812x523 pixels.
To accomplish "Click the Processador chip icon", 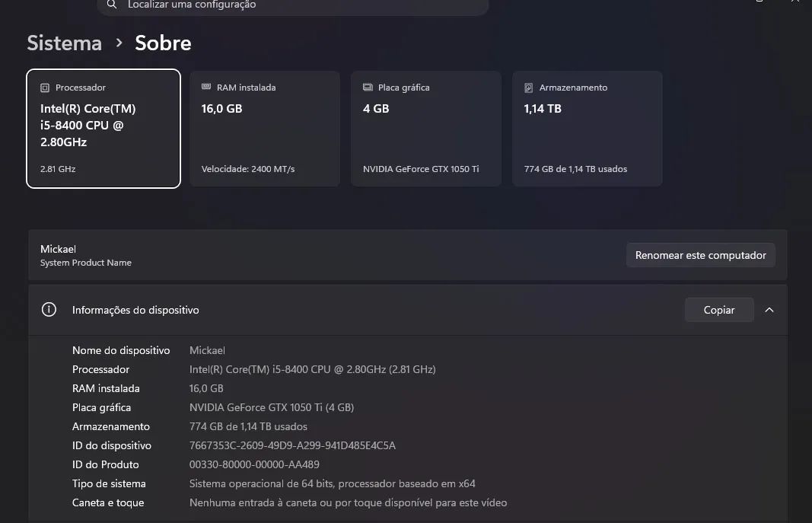I will [45, 88].
